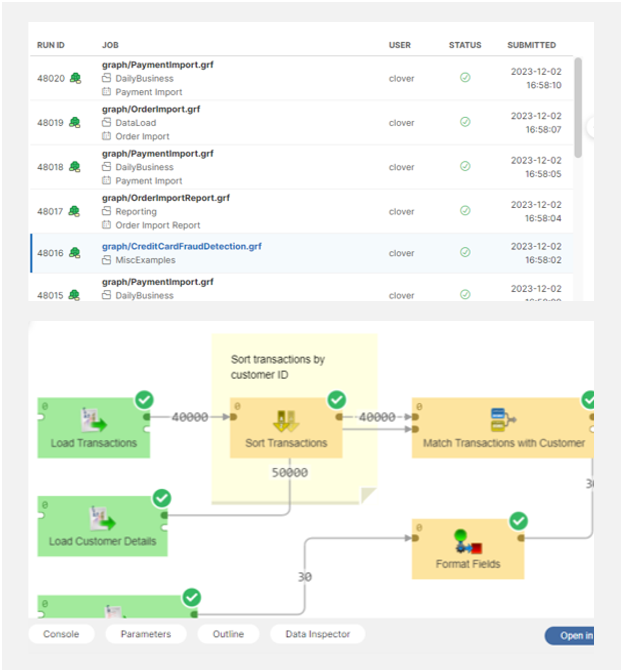Click the 50000 record count edge label
623x672 pixels.
pyautogui.click(x=290, y=472)
